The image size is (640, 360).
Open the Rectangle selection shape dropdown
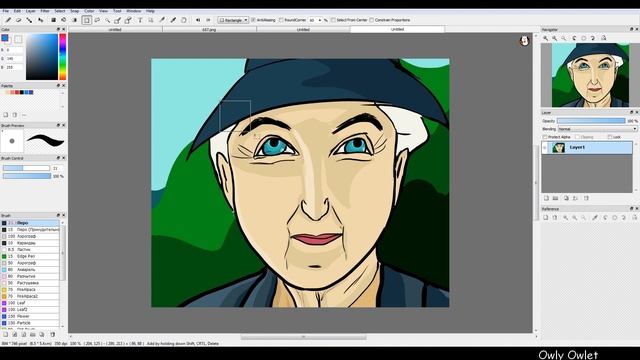[x=233, y=20]
